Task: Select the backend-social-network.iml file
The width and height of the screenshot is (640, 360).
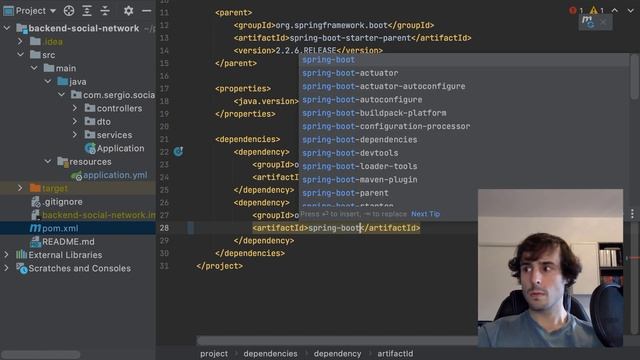Action: point(98,215)
